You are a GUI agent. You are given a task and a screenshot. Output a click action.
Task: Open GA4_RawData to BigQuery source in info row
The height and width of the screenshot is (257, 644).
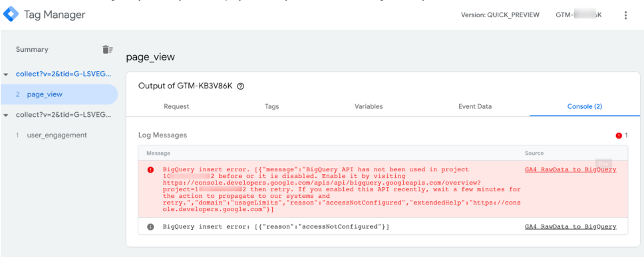(570, 226)
